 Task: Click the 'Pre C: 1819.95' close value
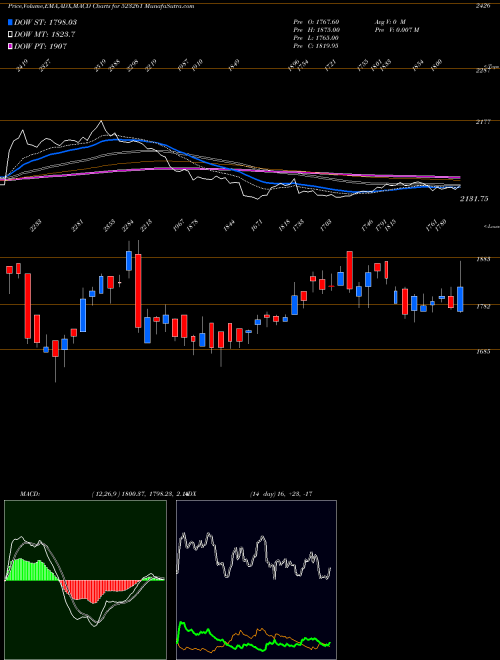316,46
